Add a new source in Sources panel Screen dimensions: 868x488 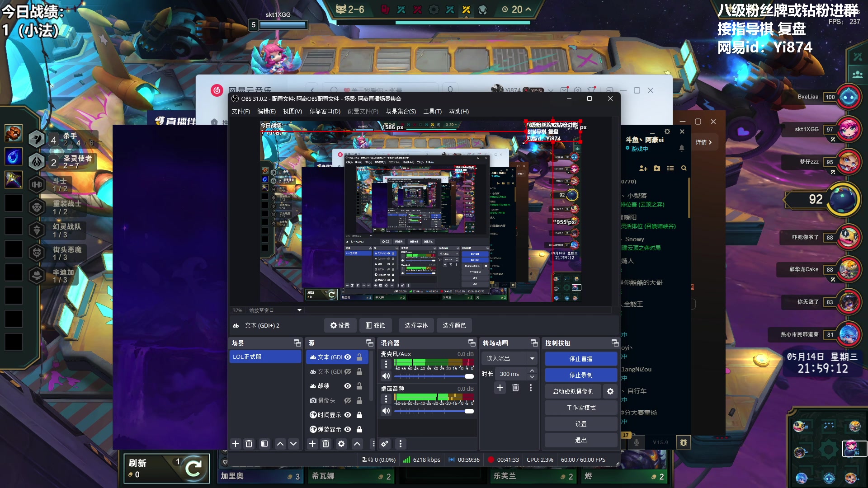click(312, 444)
